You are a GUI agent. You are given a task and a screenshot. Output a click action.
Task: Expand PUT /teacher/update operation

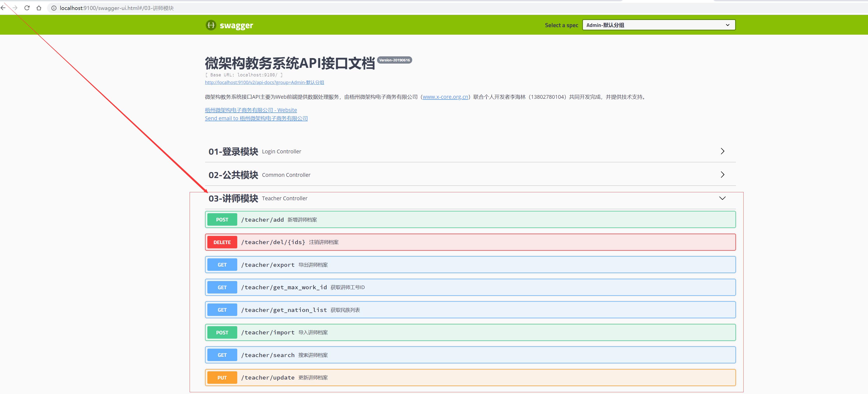click(470, 378)
